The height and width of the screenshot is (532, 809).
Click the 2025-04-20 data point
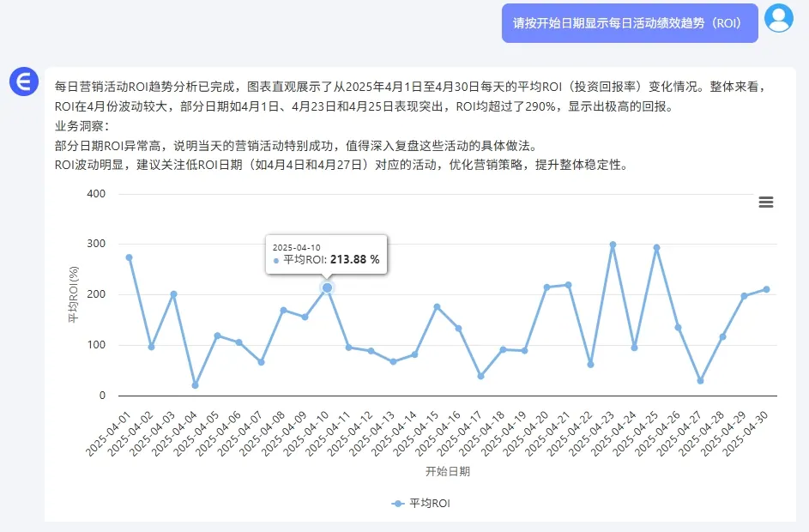pos(546,287)
